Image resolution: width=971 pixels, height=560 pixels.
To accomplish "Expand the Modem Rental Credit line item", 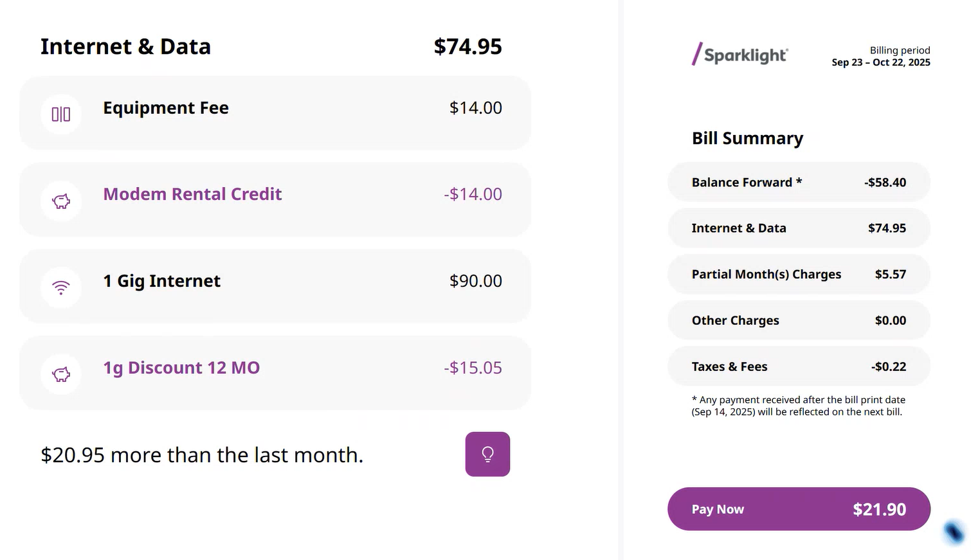I will [275, 199].
